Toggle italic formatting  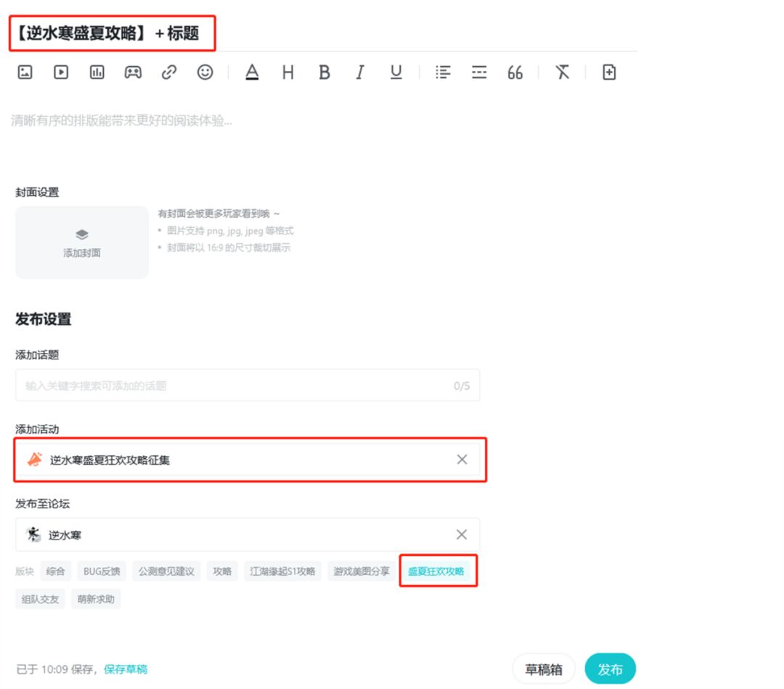click(x=360, y=73)
